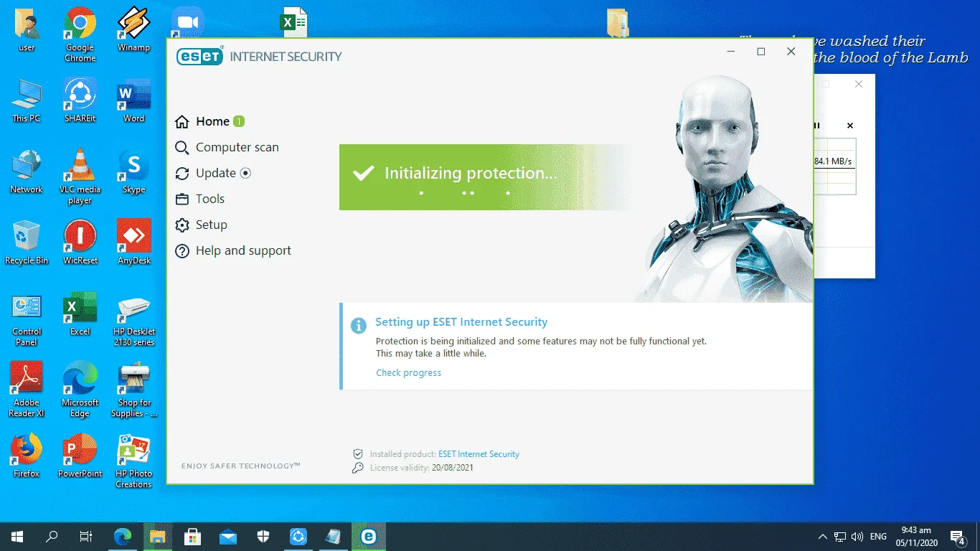Open the Recycle Bin
The height and width of the screenshot is (551, 980).
click(27, 242)
